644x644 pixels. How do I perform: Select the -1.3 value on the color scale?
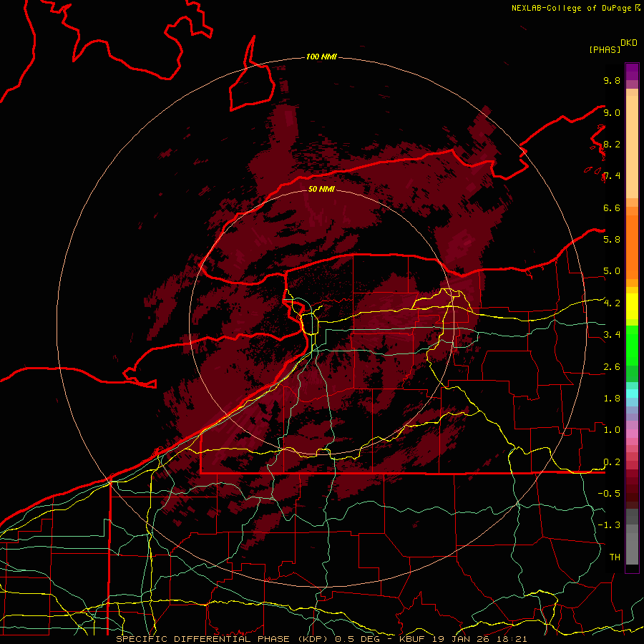tap(609, 525)
